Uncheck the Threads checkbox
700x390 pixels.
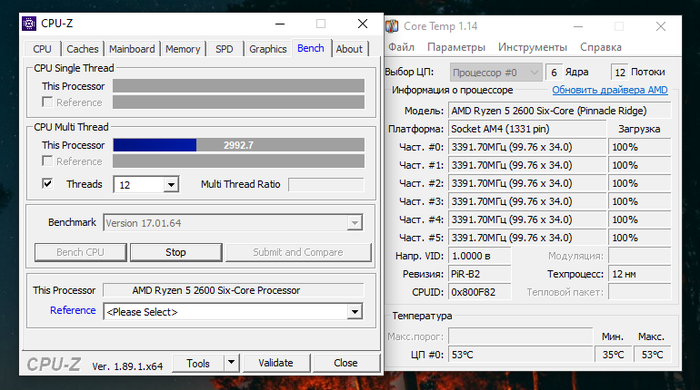pos(47,184)
